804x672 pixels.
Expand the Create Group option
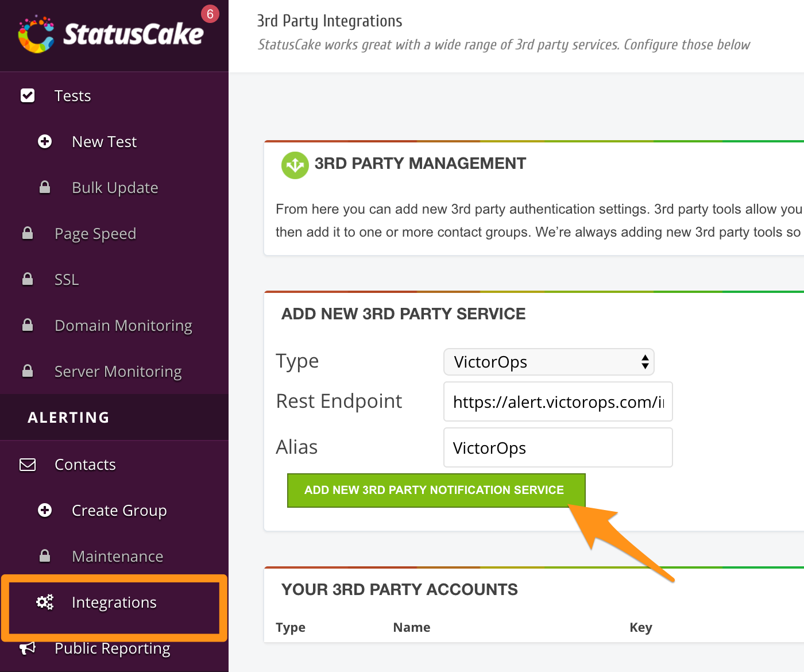[x=45, y=510]
